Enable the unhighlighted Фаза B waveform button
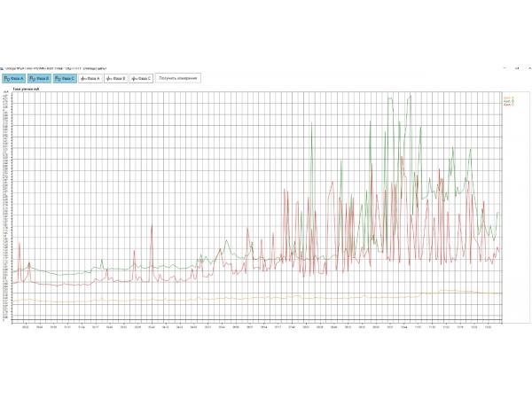 tap(116, 78)
